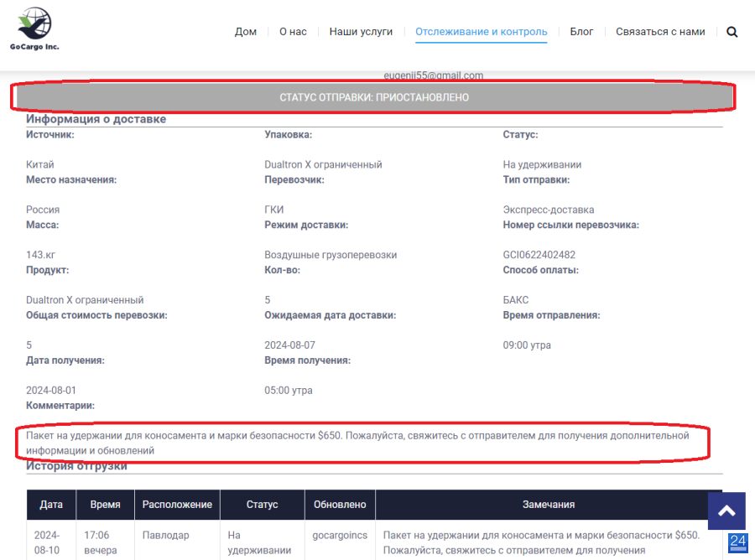Click the Статус column header
755x560 pixels.
[262, 505]
